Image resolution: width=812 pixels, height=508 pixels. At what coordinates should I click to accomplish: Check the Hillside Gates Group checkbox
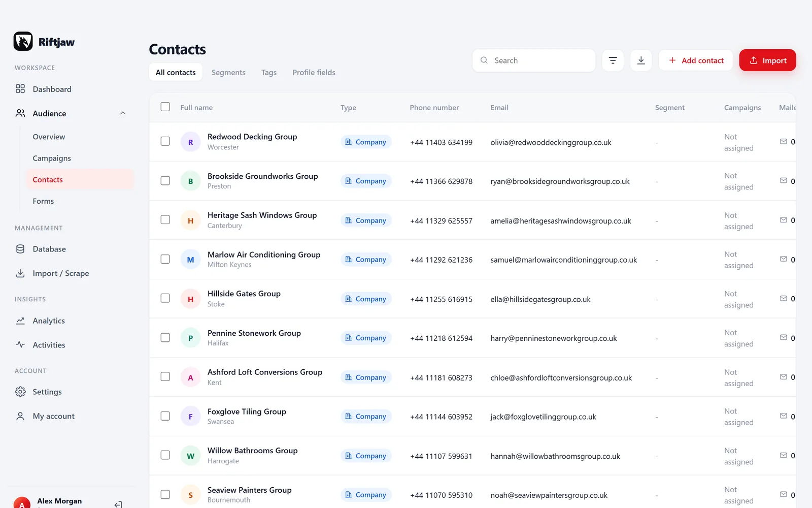point(165,298)
